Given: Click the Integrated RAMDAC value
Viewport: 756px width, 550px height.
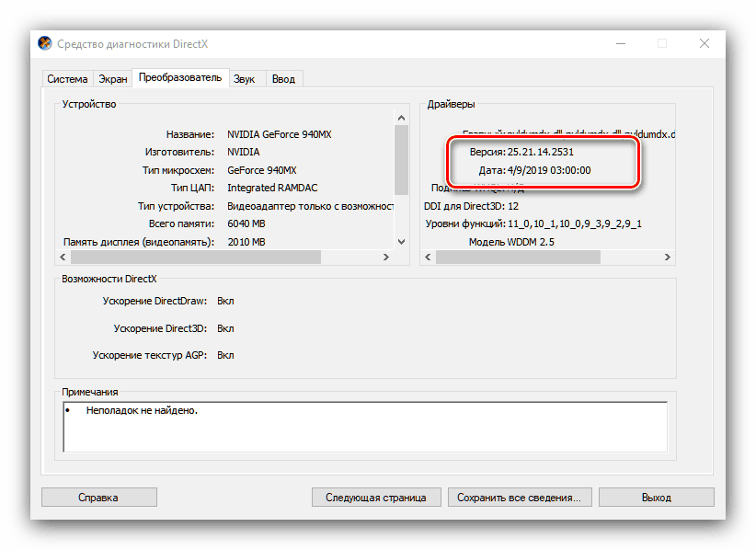Looking at the screenshot, I should (272, 188).
